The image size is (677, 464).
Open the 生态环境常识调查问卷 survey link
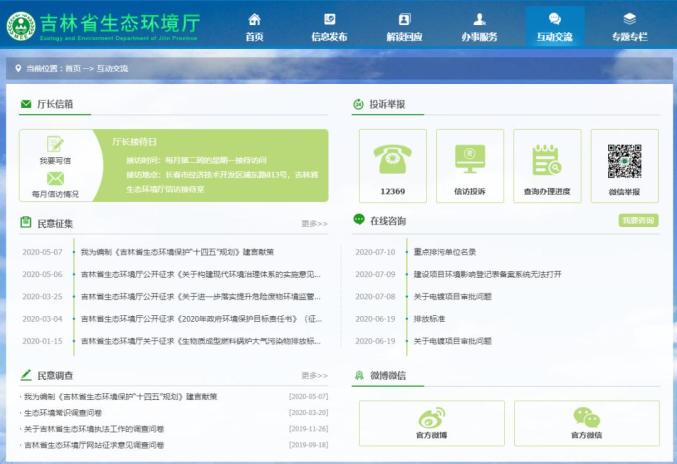(x=63, y=412)
